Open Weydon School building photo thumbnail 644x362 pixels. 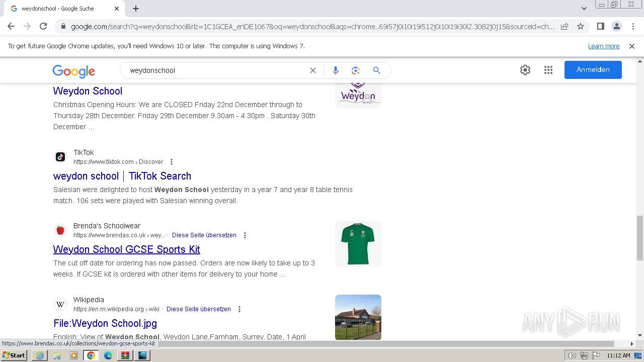click(x=358, y=317)
